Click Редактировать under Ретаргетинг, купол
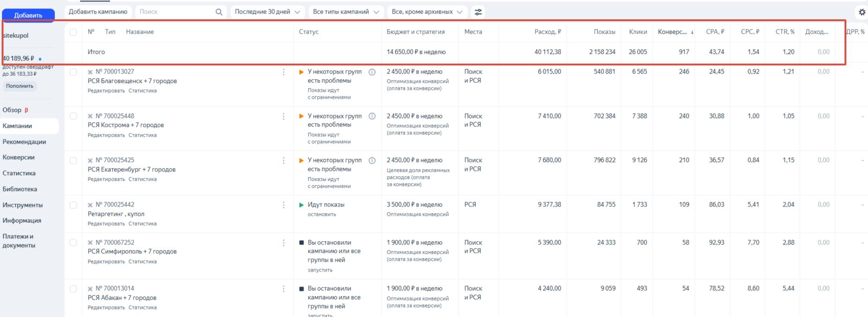 106,224
